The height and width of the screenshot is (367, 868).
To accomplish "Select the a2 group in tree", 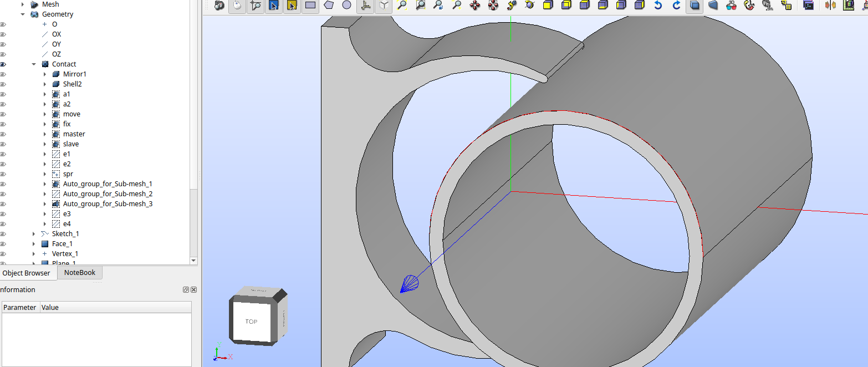I will click(x=67, y=104).
